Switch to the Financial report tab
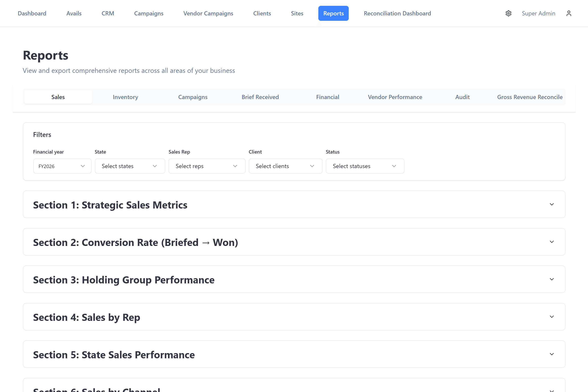The width and height of the screenshot is (588, 392). tap(327, 97)
